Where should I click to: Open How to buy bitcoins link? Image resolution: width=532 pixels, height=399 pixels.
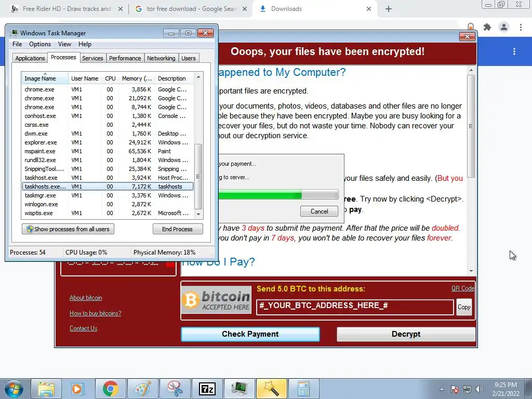coord(96,313)
